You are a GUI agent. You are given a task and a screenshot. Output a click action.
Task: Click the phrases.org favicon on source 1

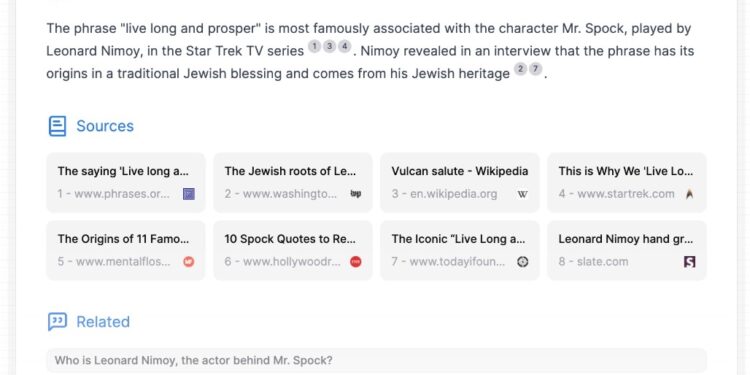click(x=189, y=194)
